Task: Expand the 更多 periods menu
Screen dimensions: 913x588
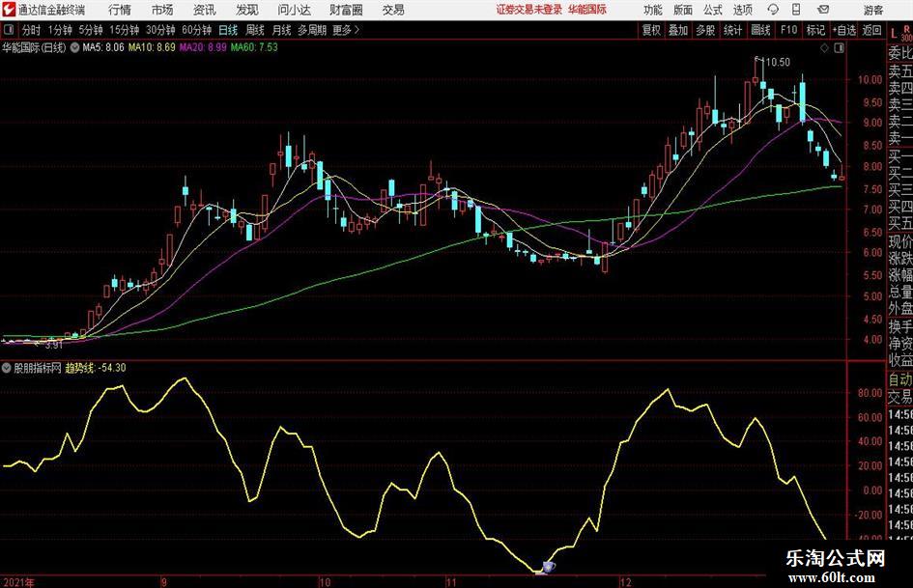Action: click(346, 30)
